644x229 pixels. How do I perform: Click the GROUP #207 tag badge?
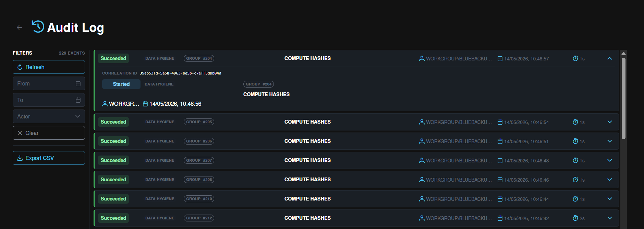click(199, 160)
